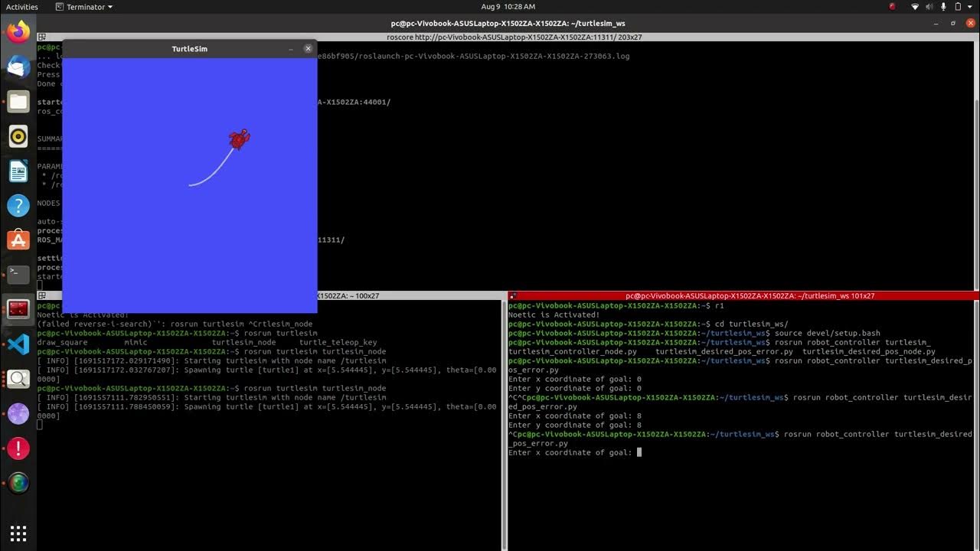Click 'turtlesim_controller_node.py' file name

pos(573,351)
